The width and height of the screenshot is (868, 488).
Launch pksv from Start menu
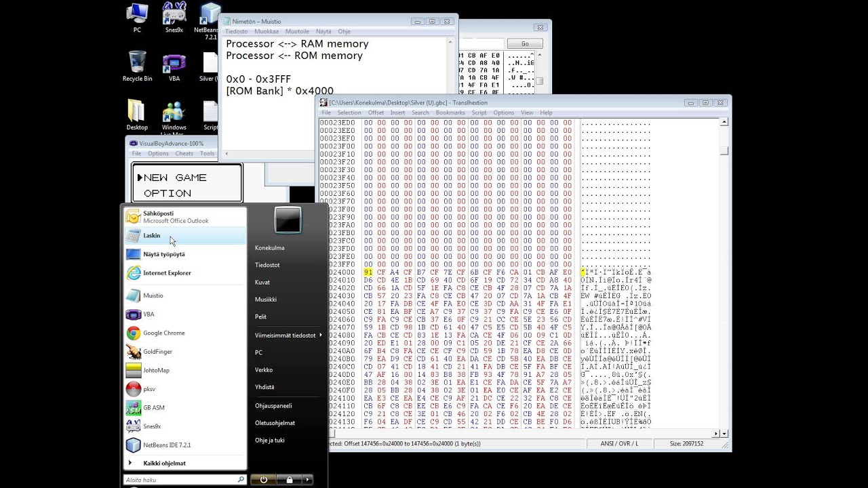coord(184,389)
